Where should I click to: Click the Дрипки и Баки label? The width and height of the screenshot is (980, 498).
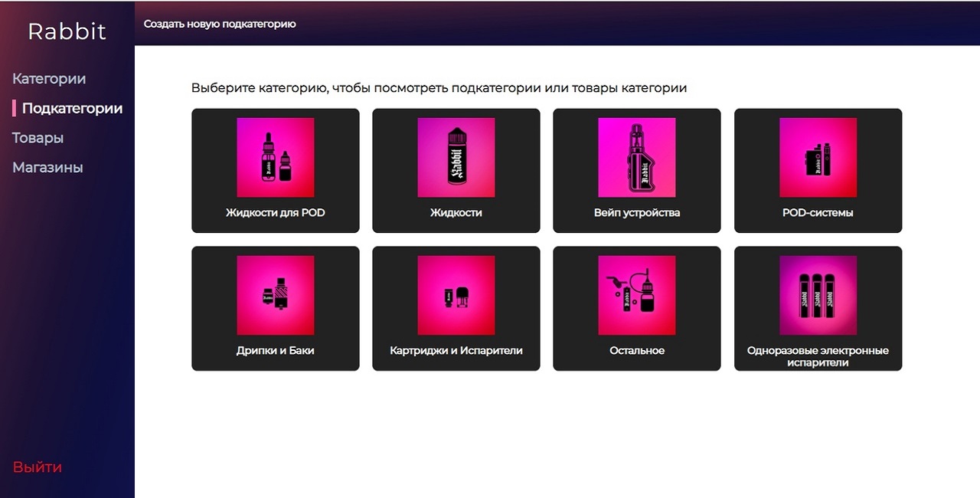276,351
